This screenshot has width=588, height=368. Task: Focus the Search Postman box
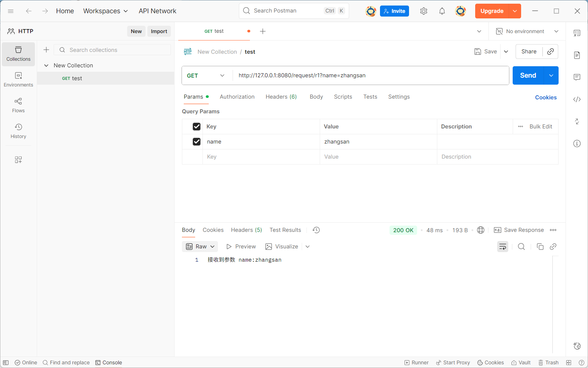tap(294, 11)
